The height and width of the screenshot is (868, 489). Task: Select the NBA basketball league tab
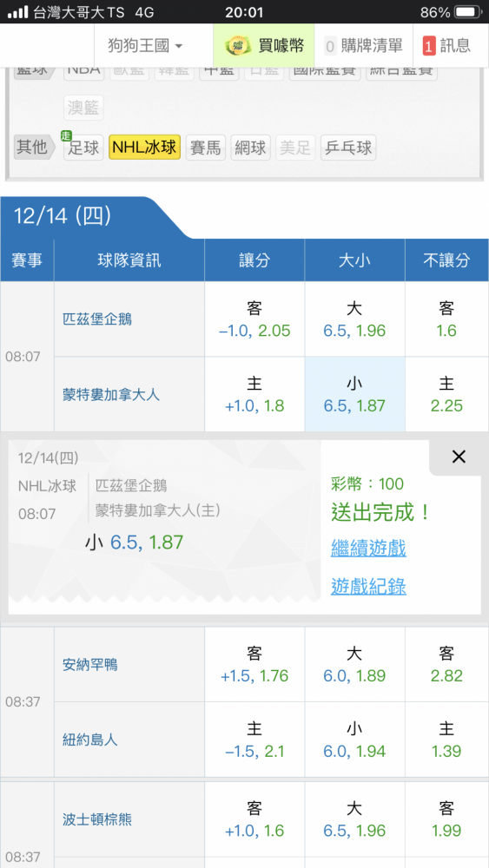tap(83, 71)
